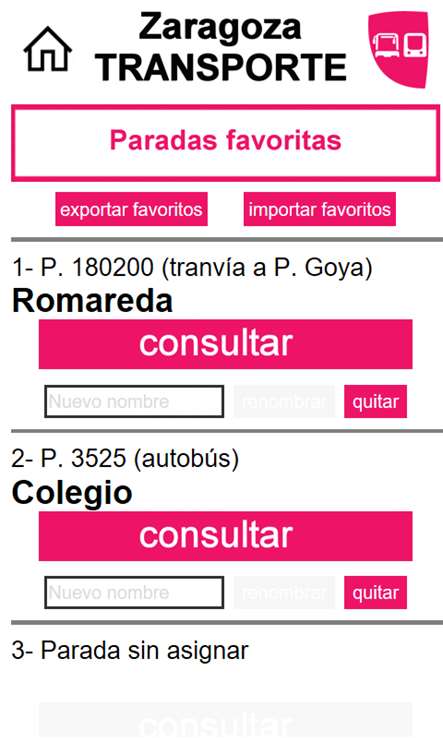Click the Parada sin asignar entry

[130, 650]
